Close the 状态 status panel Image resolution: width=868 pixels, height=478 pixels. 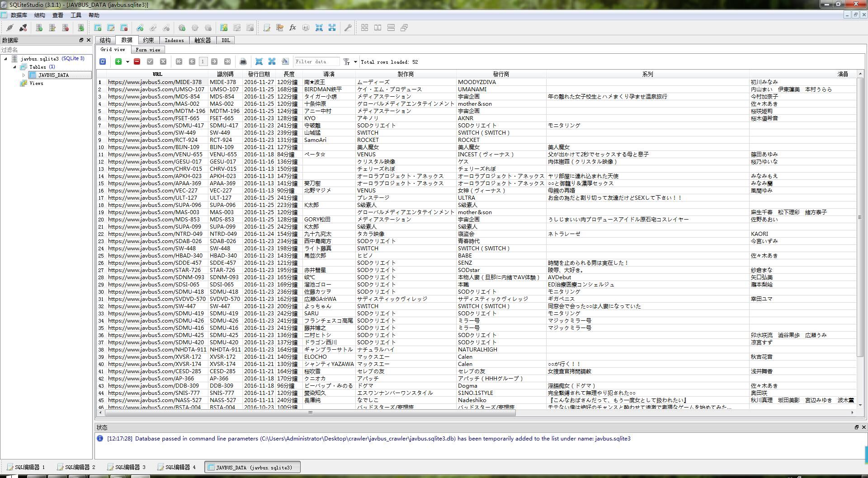863,427
